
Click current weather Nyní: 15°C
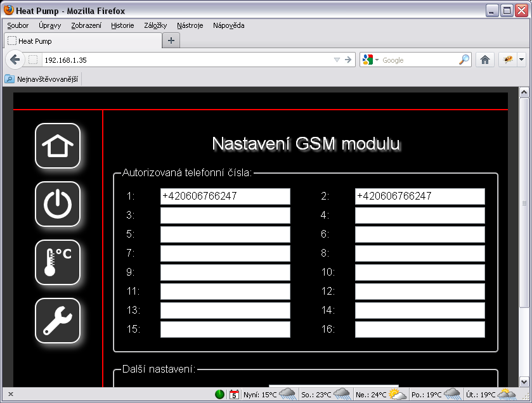click(x=269, y=394)
